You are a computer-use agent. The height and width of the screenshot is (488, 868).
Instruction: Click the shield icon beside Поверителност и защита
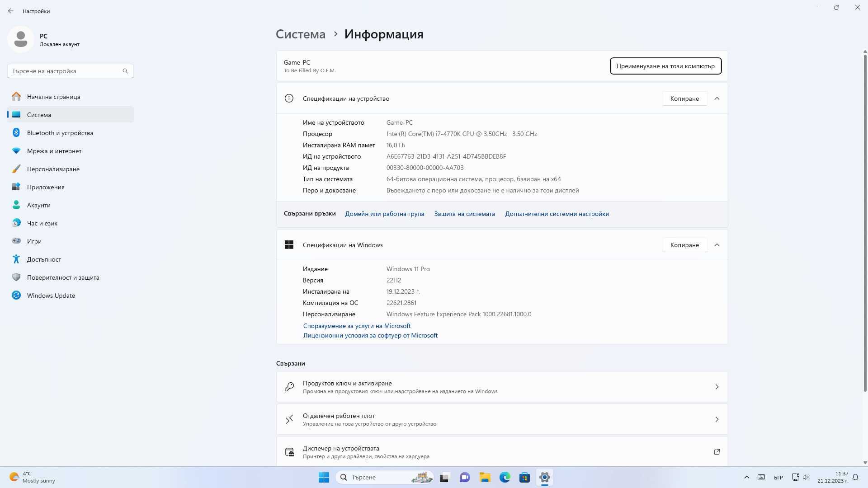click(16, 277)
